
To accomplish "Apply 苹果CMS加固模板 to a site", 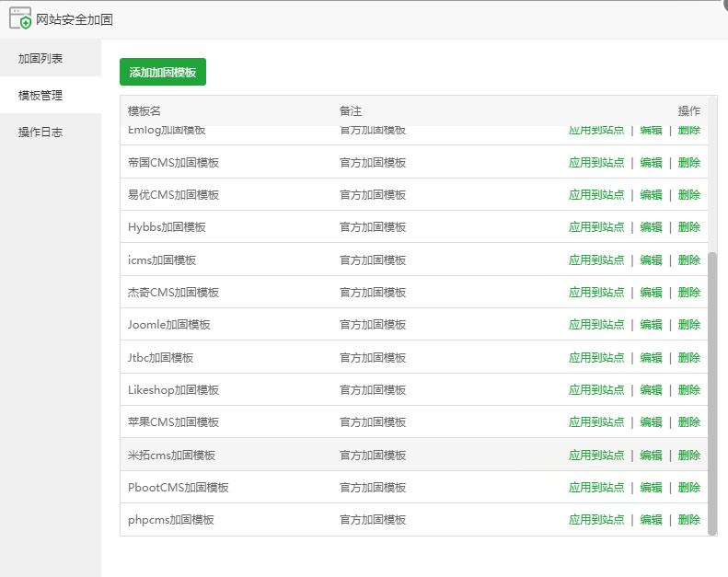I will [x=596, y=422].
